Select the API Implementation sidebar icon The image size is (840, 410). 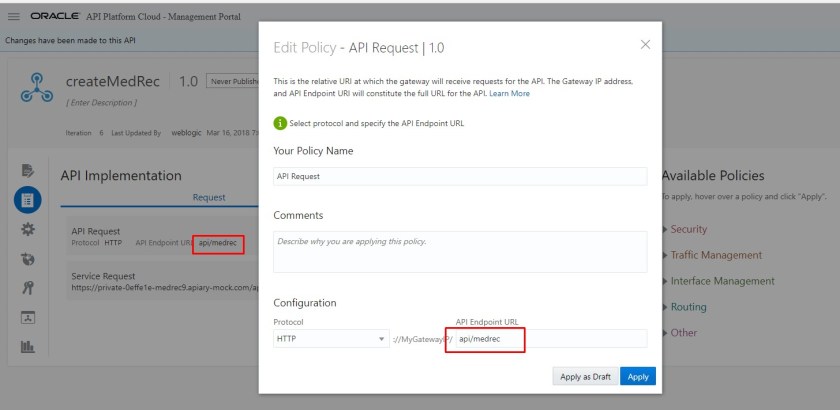click(x=28, y=200)
